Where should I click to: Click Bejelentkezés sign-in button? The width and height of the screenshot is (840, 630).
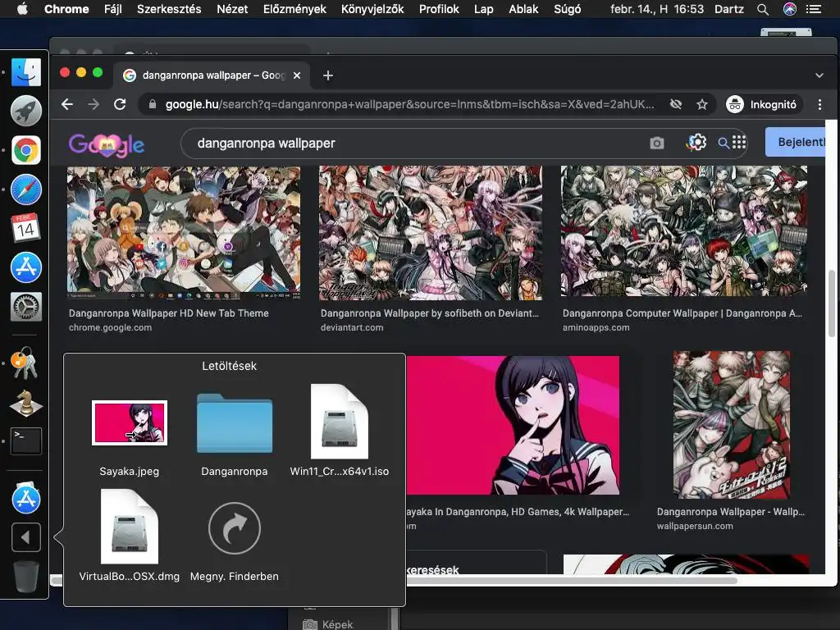pyautogui.click(x=795, y=142)
